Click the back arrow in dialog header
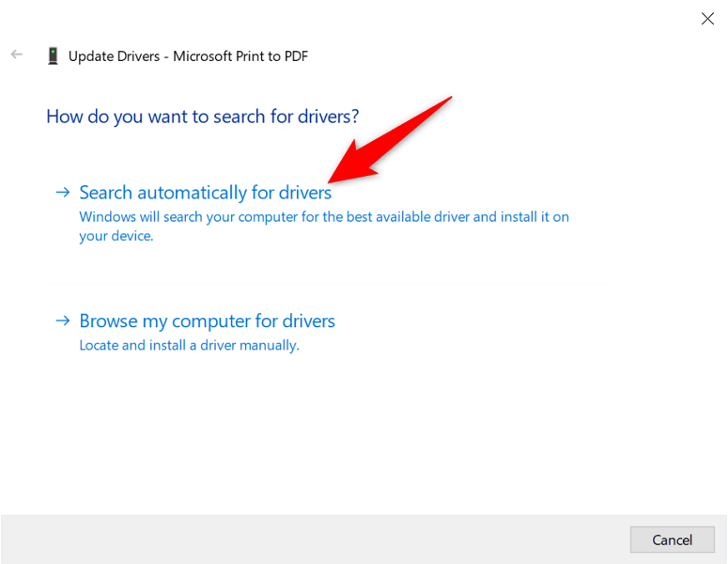Image resolution: width=728 pixels, height=564 pixels. tap(17, 55)
